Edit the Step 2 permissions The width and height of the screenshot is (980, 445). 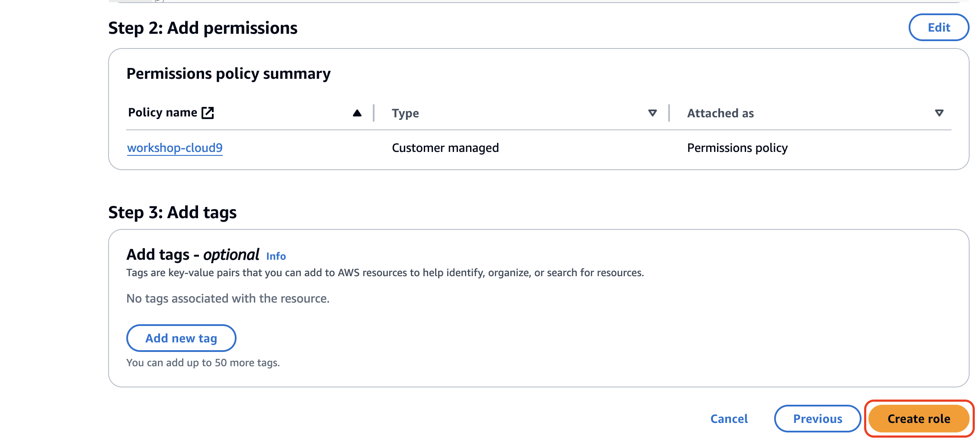[x=938, y=27]
